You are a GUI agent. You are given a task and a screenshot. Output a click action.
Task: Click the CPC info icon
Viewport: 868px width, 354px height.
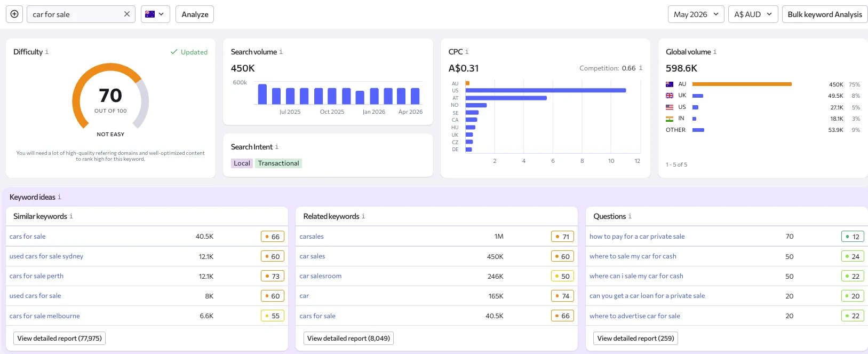[467, 52]
